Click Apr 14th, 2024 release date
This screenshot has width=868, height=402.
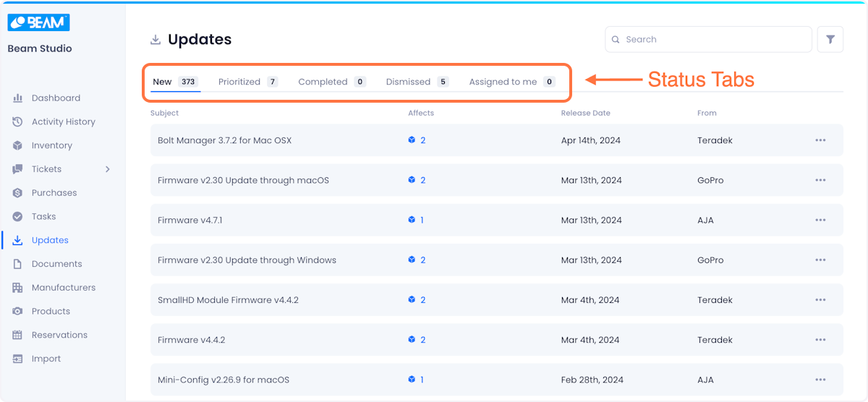(x=591, y=140)
